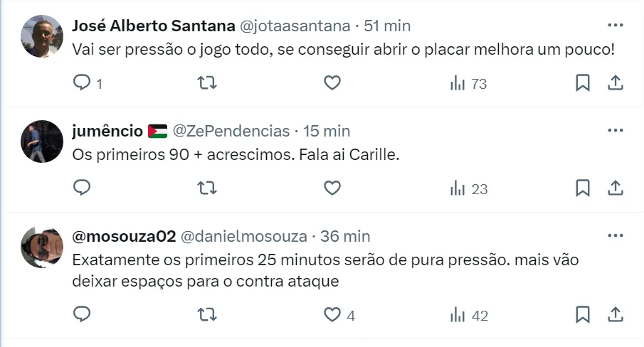Open more menu on @mosouza02's tweet

615,235
